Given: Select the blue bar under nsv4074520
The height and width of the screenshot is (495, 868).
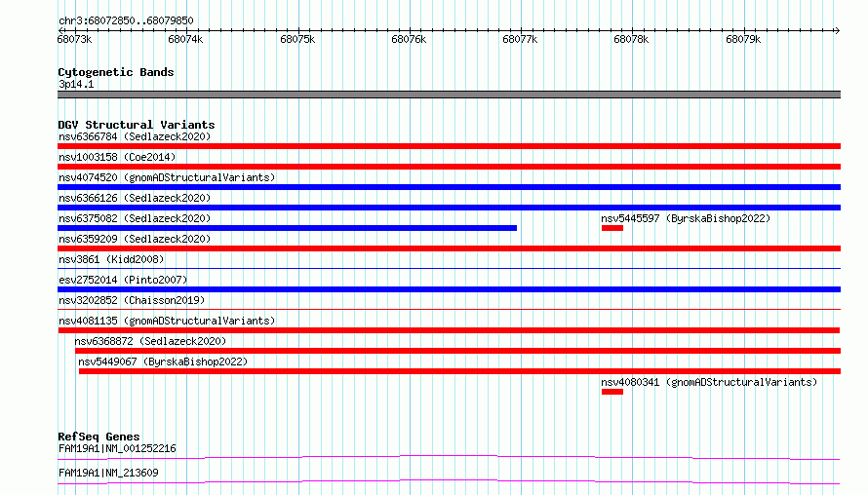Looking at the screenshot, I should tap(449, 187).
